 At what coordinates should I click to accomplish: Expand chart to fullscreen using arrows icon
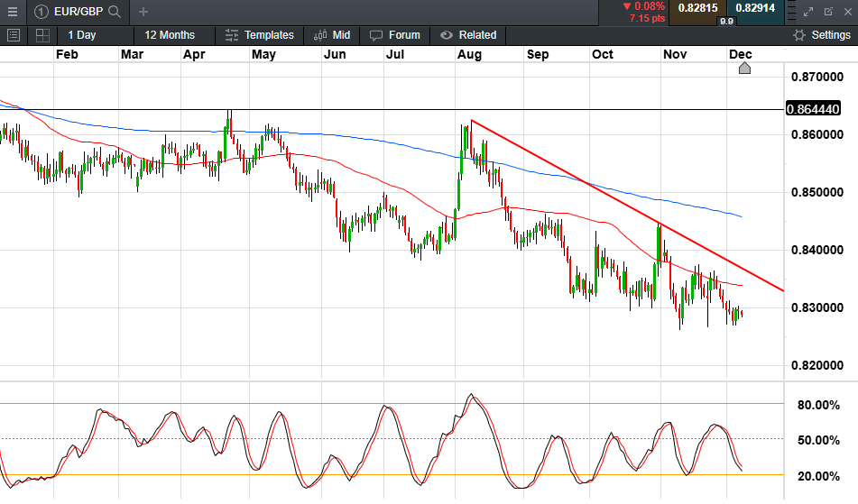click(x=807, y=12)
